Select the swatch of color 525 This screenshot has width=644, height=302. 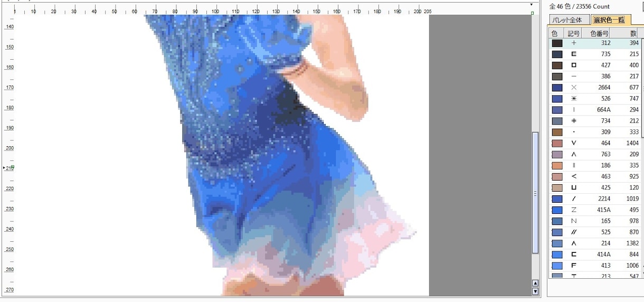pos(557,232)
